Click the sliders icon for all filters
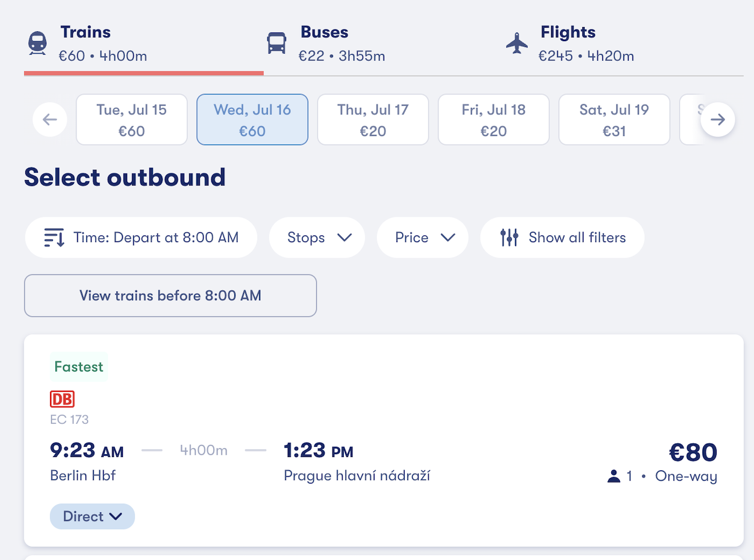The image size is (754, 560). 509,238
